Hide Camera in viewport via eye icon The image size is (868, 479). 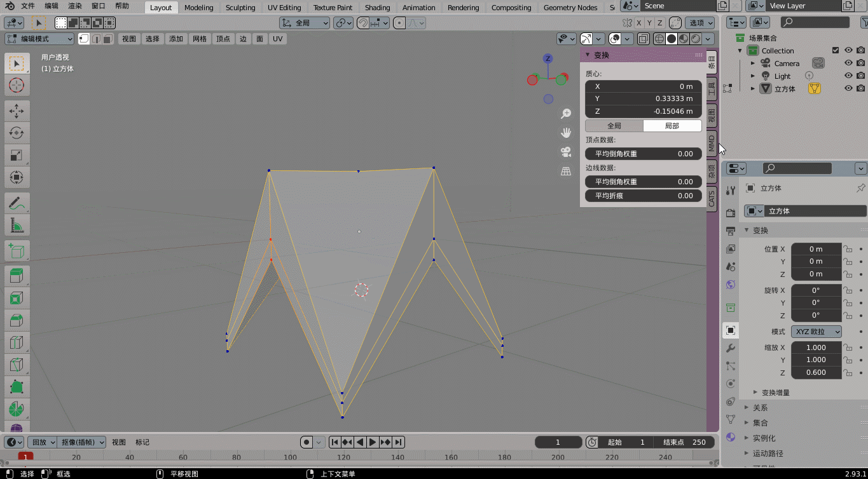pos(848,63)
